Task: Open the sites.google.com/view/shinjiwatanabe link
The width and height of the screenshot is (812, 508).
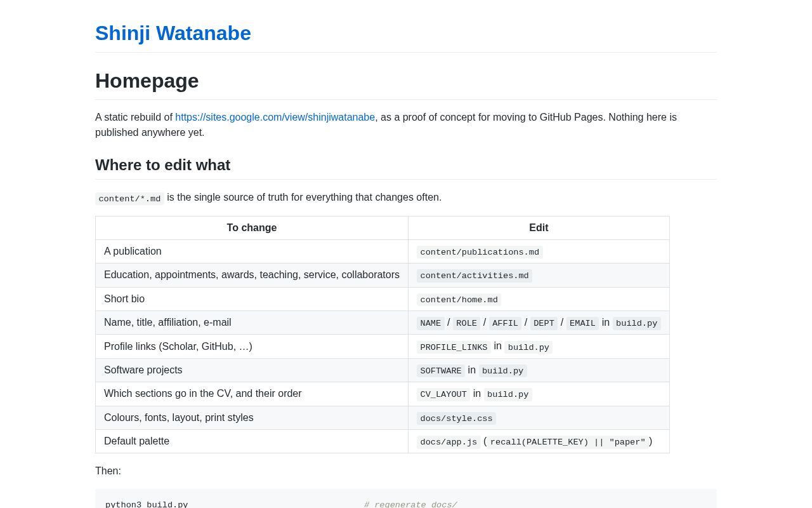Action: coord(275,117)
